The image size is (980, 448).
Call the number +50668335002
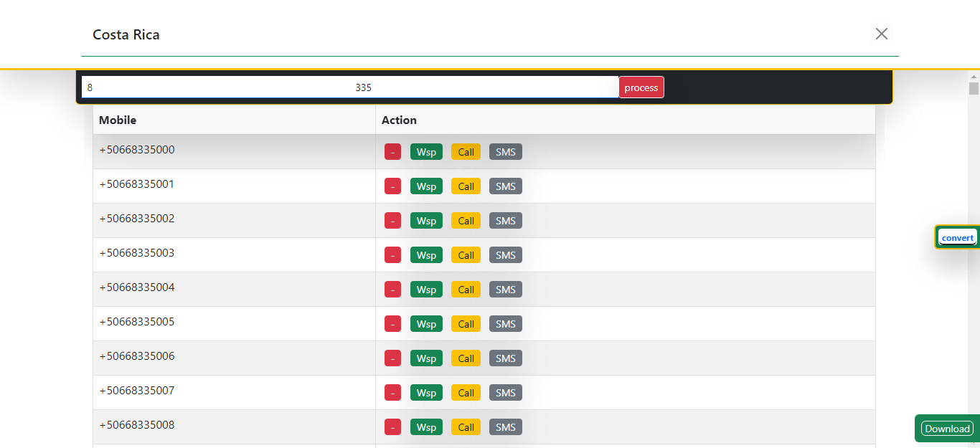coord(466,221)
